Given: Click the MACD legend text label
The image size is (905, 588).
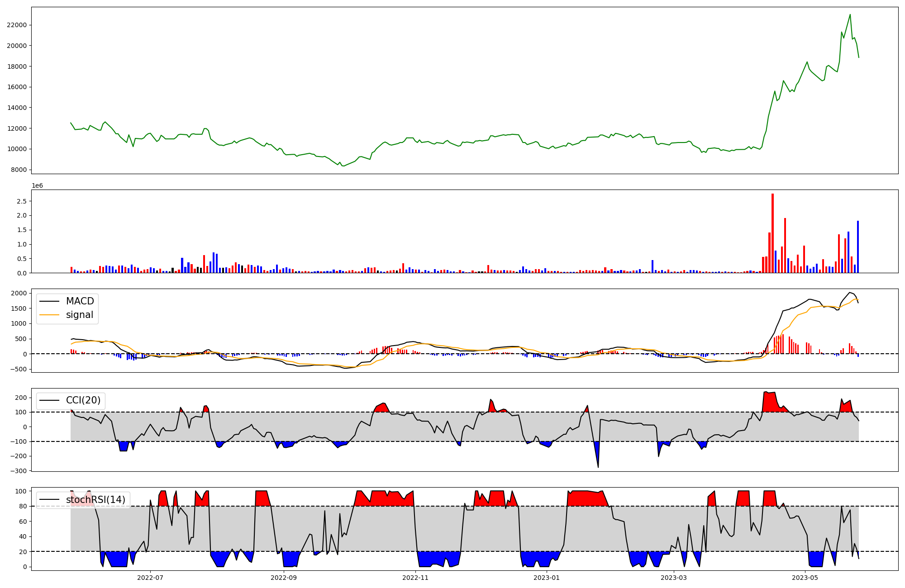Looking at the screenshot, I should [80, 301].
